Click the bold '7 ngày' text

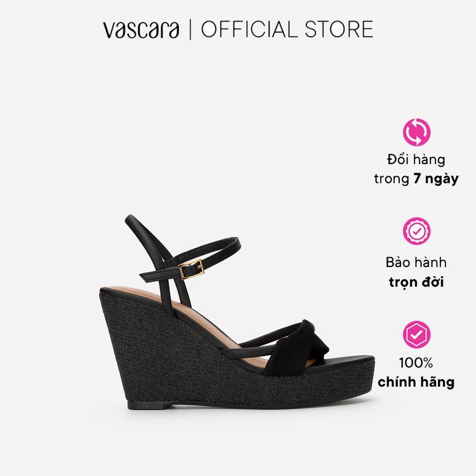[436, 179]
